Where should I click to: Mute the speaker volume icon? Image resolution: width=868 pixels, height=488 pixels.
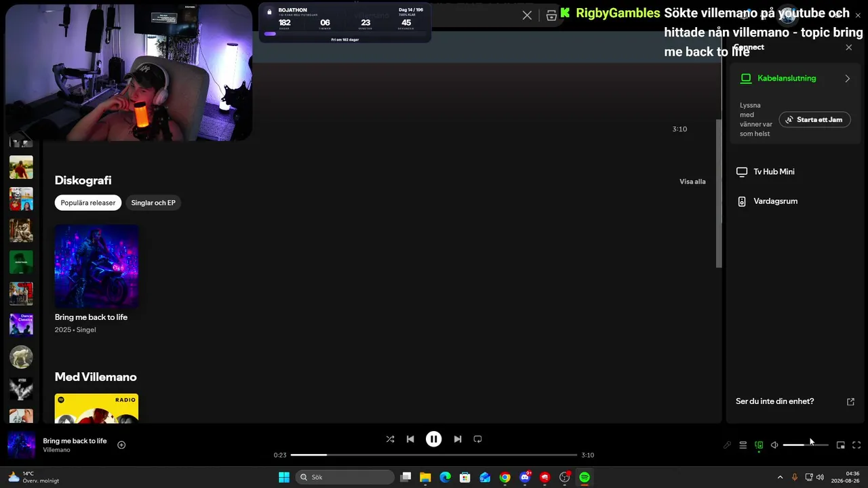[x=774, y=445]
